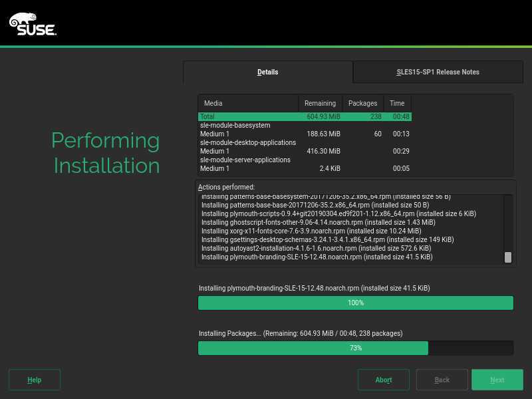The image size is (532, 399).
Task: Click the Remaining column header
Action: point(321,103)
